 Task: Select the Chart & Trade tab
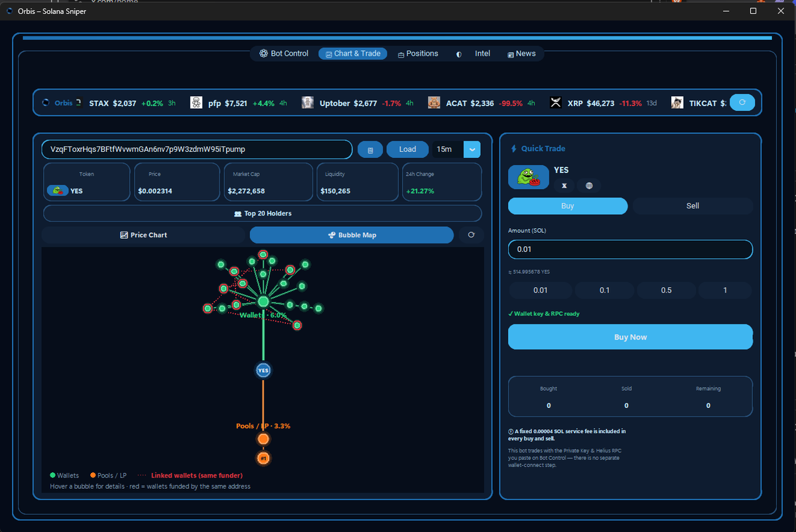pyautogui.click(x=353, y=54)
